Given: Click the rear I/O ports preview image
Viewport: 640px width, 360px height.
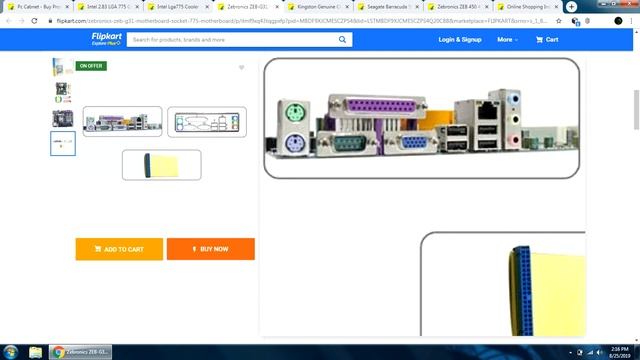Looking at the screenshot, I should click(122, 121).
